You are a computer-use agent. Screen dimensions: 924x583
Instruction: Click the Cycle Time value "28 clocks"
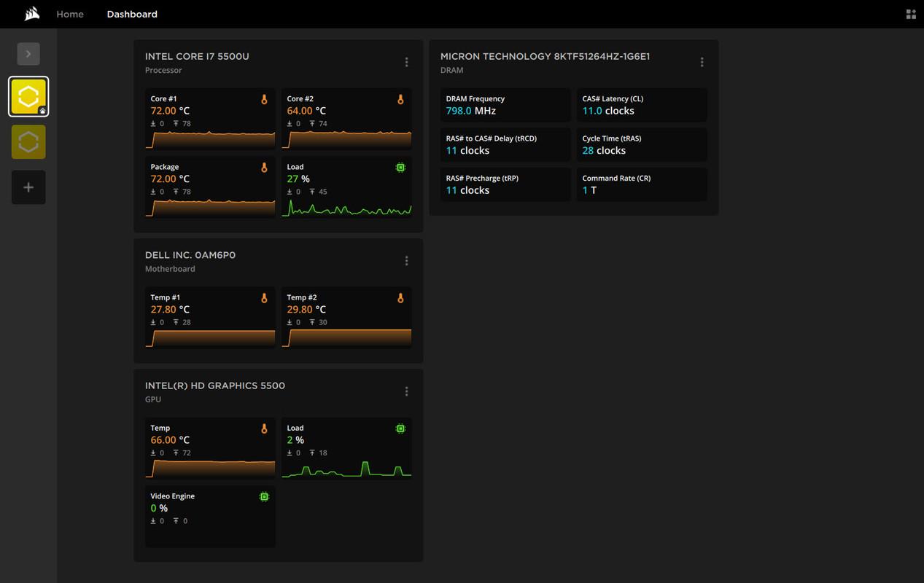click(604, 151)
